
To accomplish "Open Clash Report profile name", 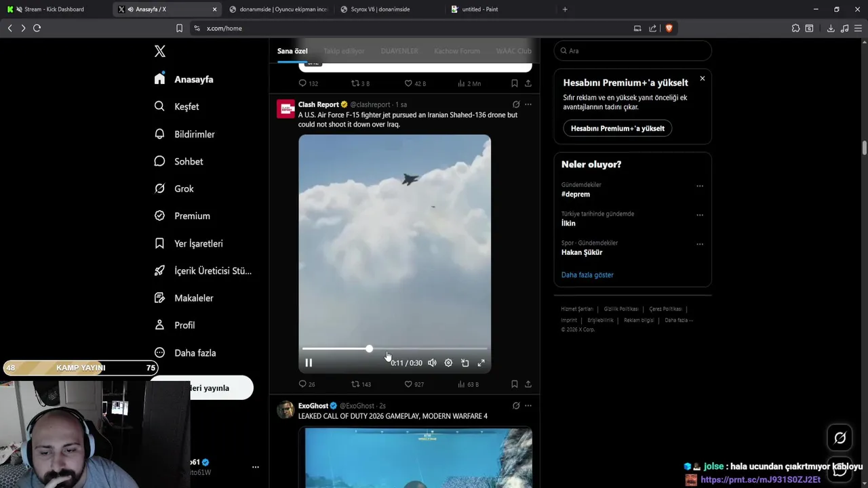I will click(x=319, y=104).
